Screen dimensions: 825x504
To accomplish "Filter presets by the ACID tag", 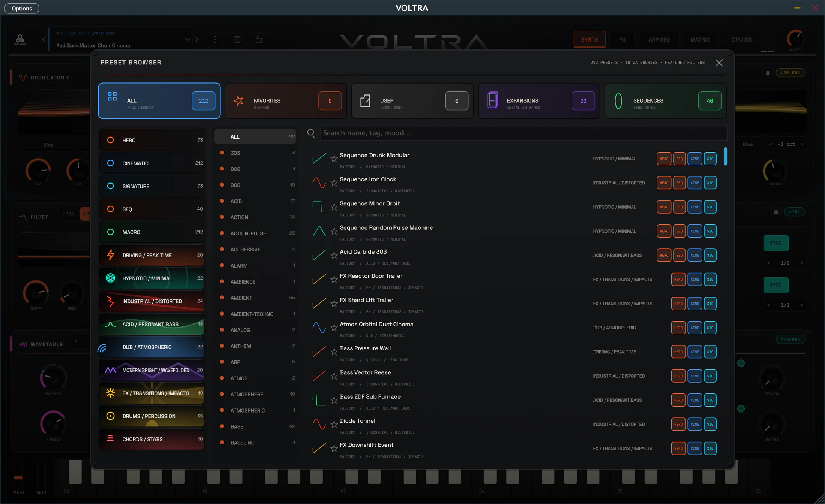I will click(255, 201).
